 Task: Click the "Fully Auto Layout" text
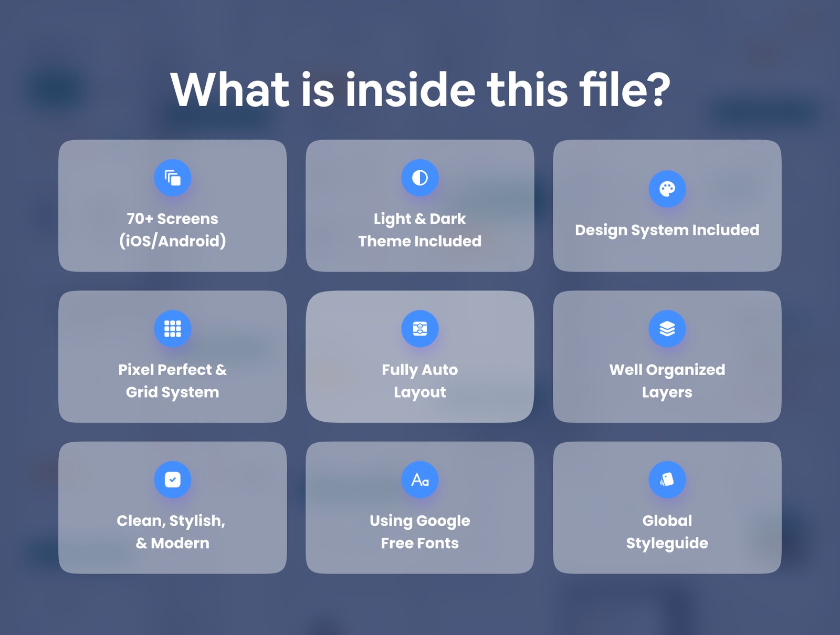[x=419, y=381]
